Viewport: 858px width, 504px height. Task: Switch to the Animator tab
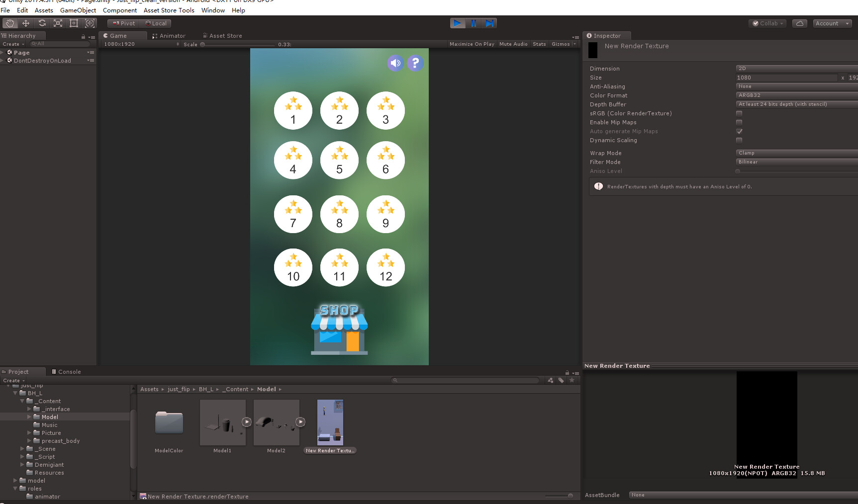point(169,36)
